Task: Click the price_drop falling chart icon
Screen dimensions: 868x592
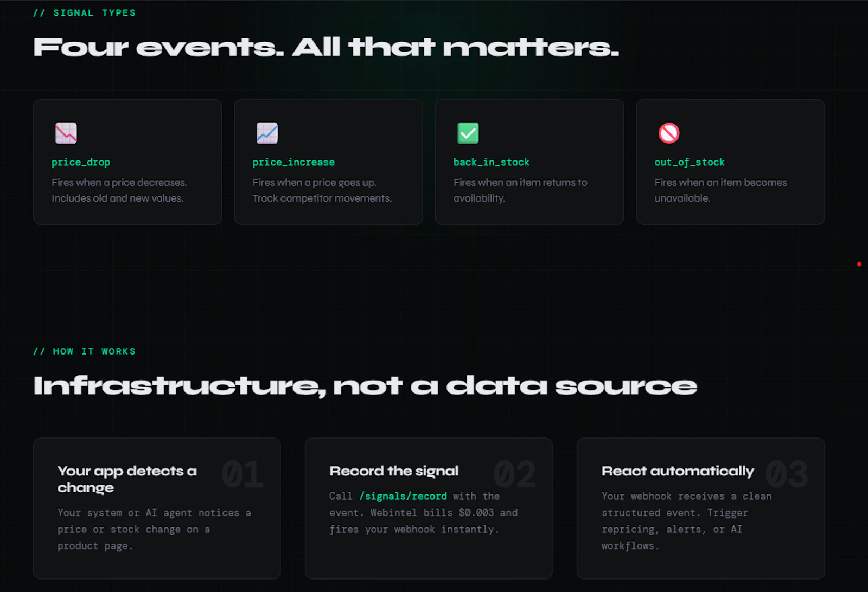Action: point(66,133)
